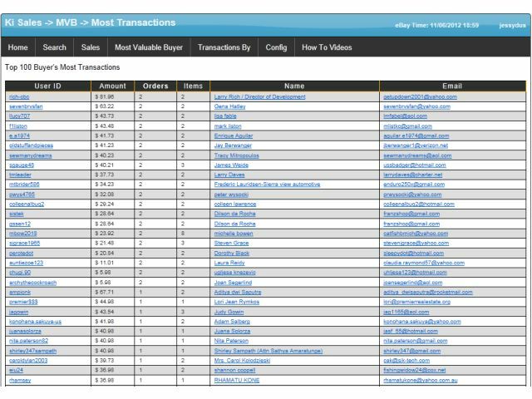Viewport: 532px width, 399px height.
Task: Click the name link Tracy Mitropoulos
Action: (239, 155)
